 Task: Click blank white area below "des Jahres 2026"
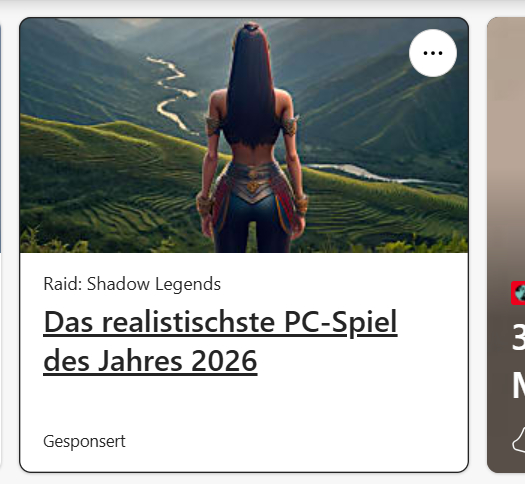244,403
